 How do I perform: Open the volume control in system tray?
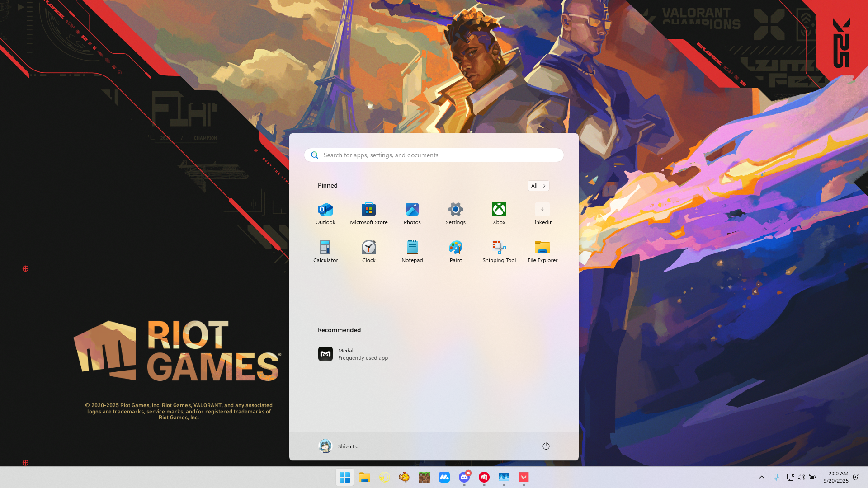(x=801, y=477)
